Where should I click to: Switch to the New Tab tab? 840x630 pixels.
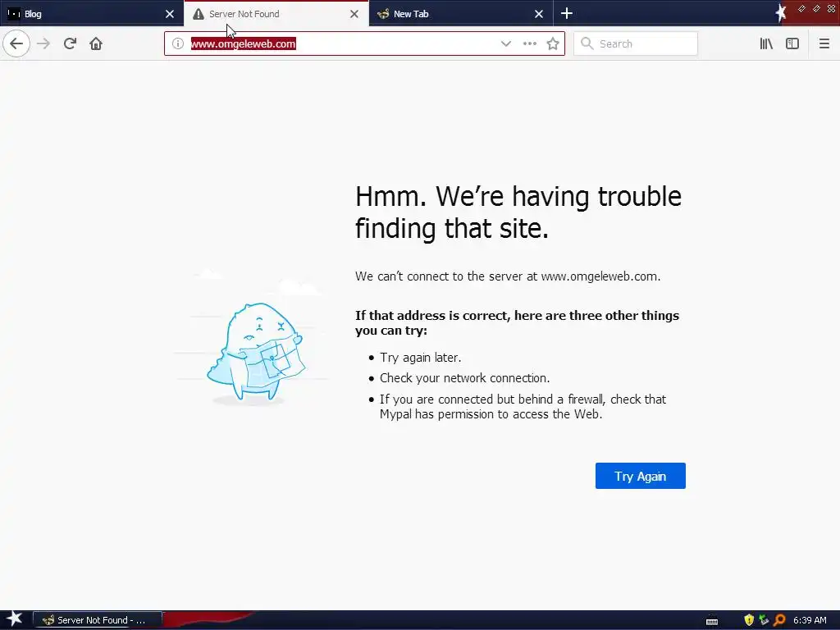[461, 14]
